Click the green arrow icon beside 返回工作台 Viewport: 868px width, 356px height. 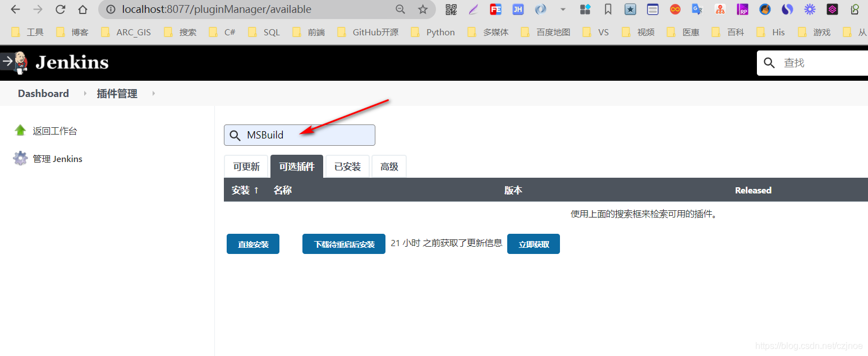point(20,130)
